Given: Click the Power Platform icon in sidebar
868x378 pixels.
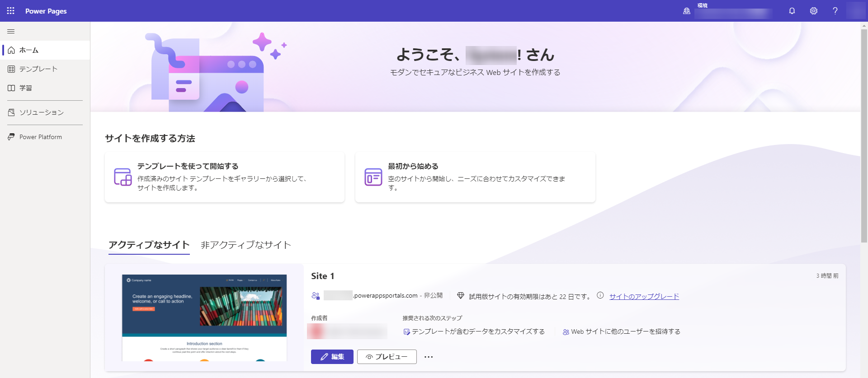Looking at the screenshot, I should click(11, 137).
